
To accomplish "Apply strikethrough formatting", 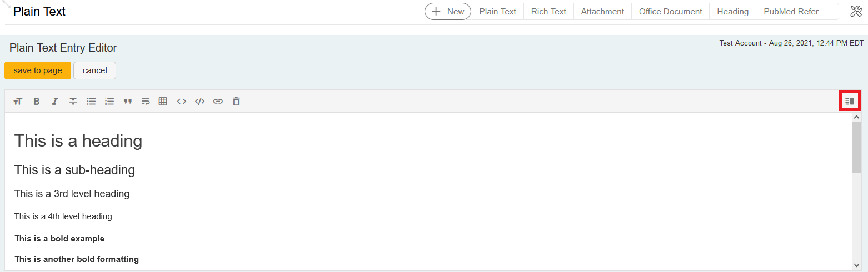I will 73,102.
